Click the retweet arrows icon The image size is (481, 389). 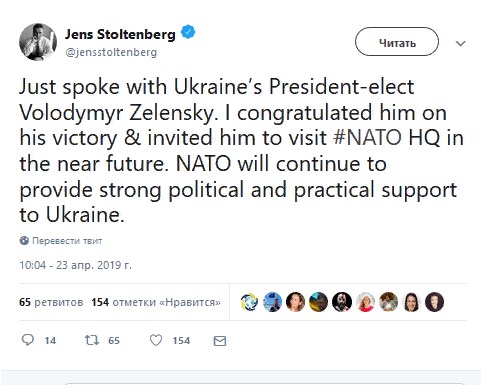click(91, 340)
